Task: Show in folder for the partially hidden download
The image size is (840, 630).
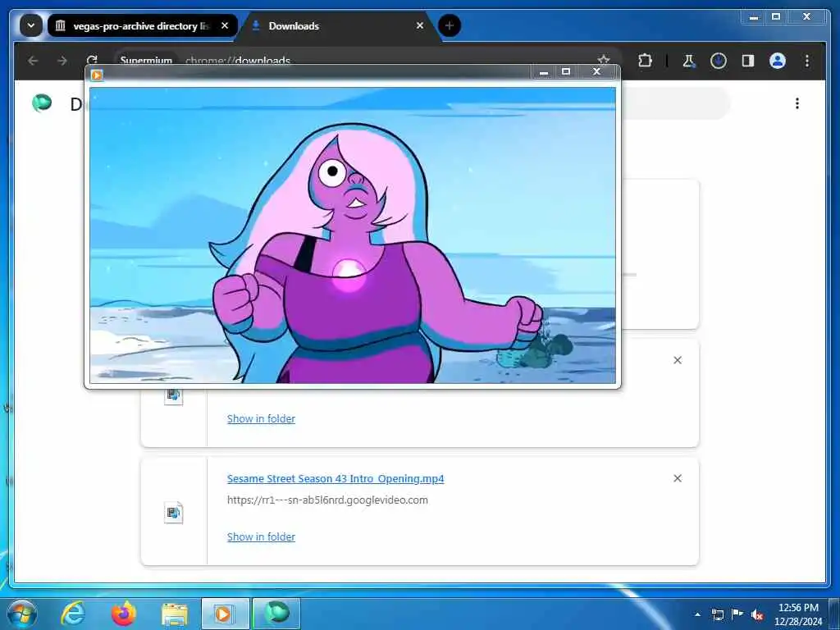Action: [261, 418]
